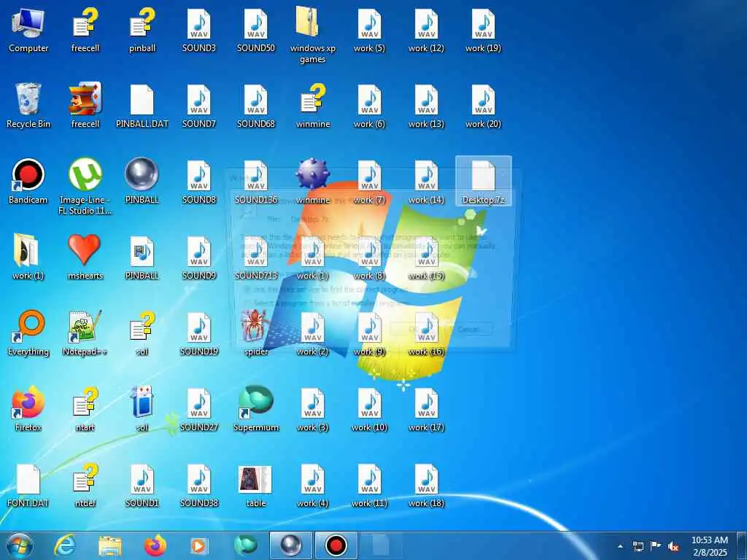
Task: Switch to Bandicam window in taskbar
Action: 336,545
